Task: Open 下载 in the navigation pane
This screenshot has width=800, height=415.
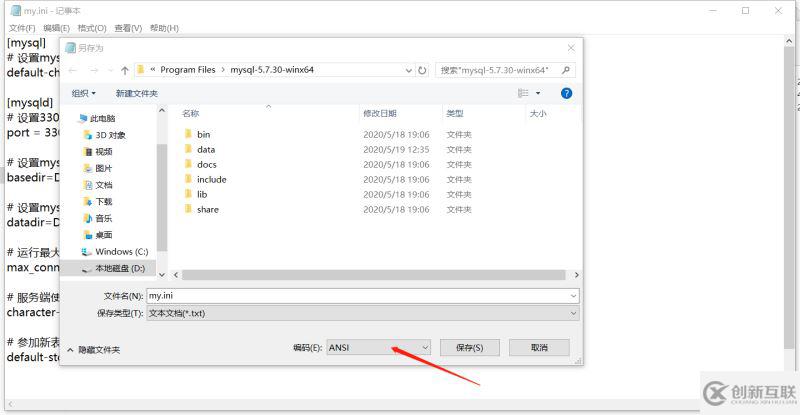Action: (97, 202)
